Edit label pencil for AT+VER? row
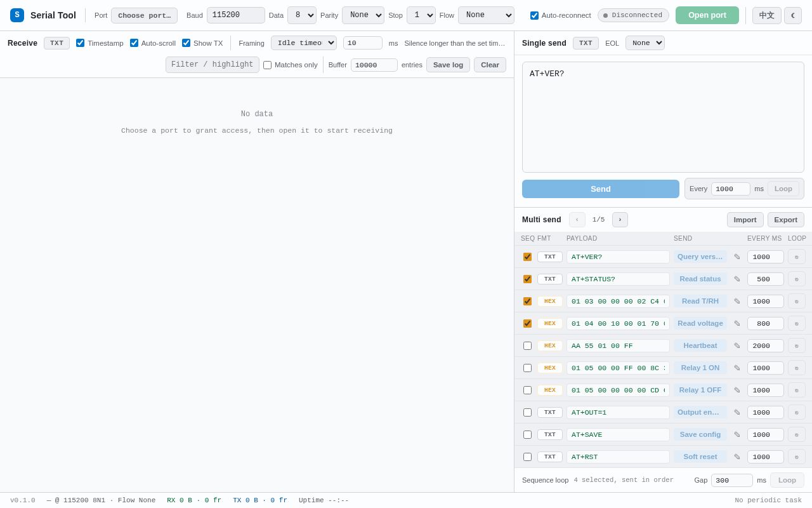This screenshot has height=508, width=812. coord(737,257)
